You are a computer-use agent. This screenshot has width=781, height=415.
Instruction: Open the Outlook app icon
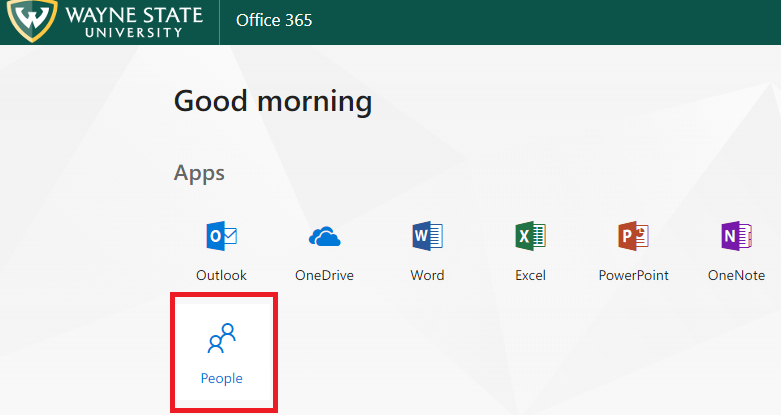pyautogui.click(x=222, y=236)
